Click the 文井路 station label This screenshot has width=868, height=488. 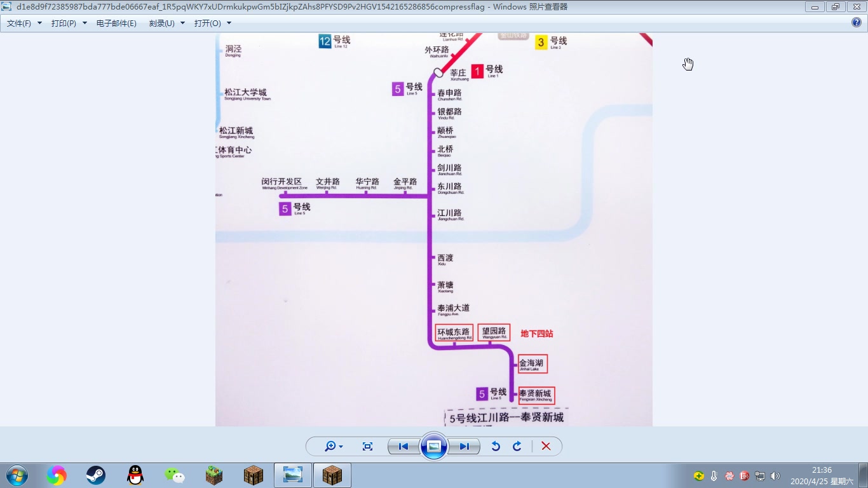(x=328, y=183)
